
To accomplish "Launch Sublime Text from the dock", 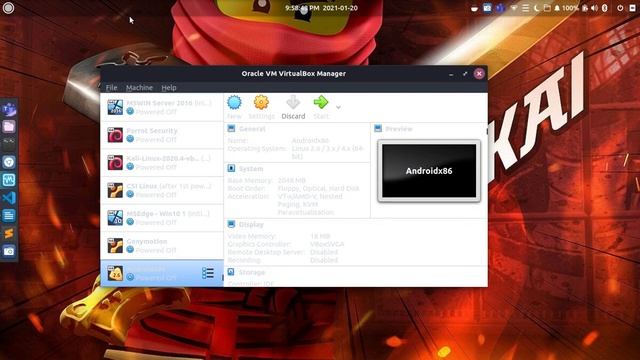I will (9, 233).
